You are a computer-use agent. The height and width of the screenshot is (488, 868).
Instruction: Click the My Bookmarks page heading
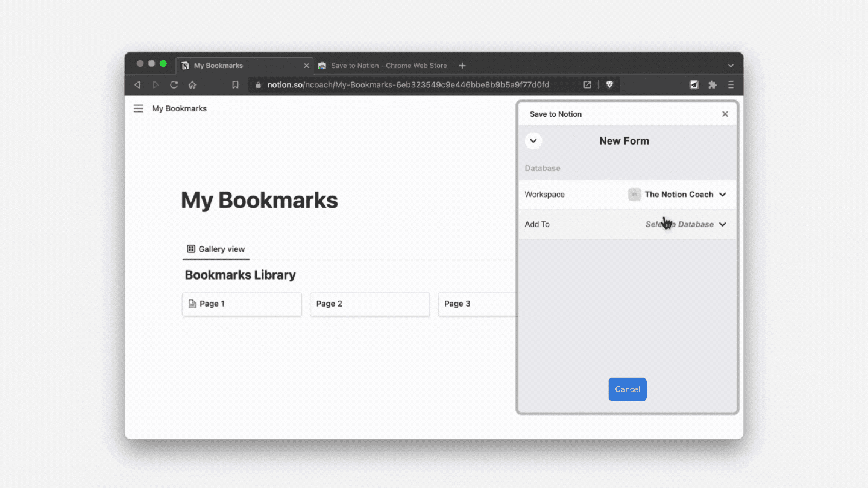(259, 200)
